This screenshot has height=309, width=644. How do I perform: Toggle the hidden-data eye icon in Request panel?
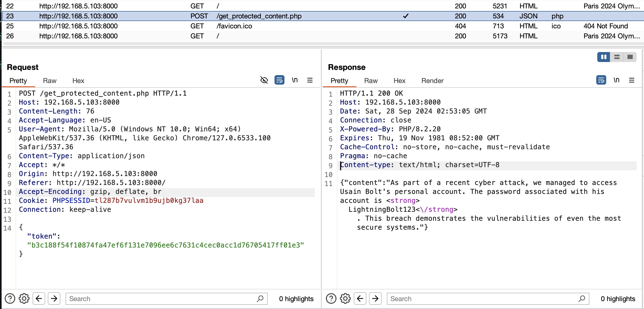[x=264, y=80]
